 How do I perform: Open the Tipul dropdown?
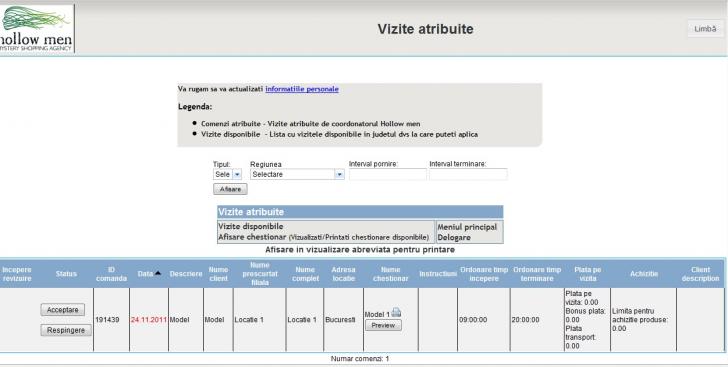click(x=228, y=174)
